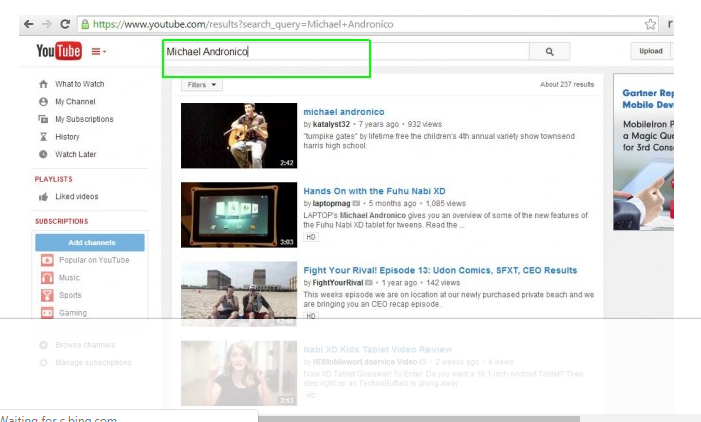Open the Sports channel
Screen dimensions: 701x422
[70, 295]
